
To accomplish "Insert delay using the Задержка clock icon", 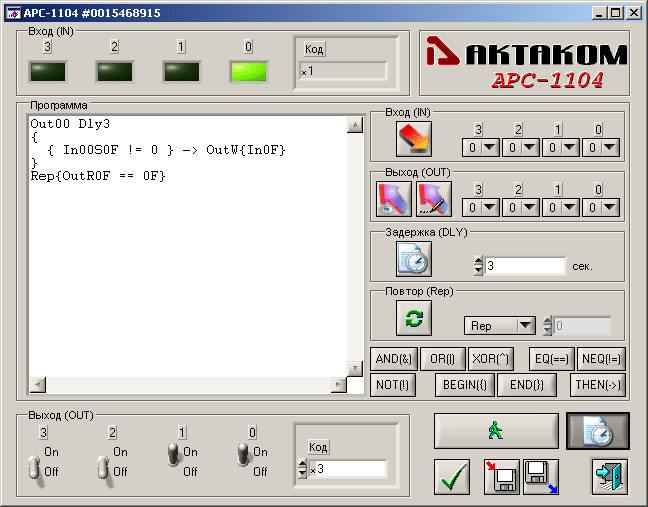I will tap(414, 258).
